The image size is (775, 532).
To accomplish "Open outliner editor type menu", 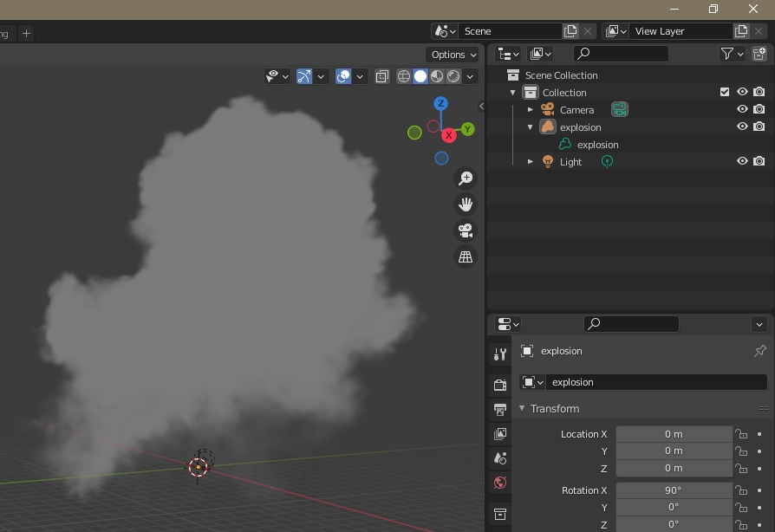I will [508, 54].
